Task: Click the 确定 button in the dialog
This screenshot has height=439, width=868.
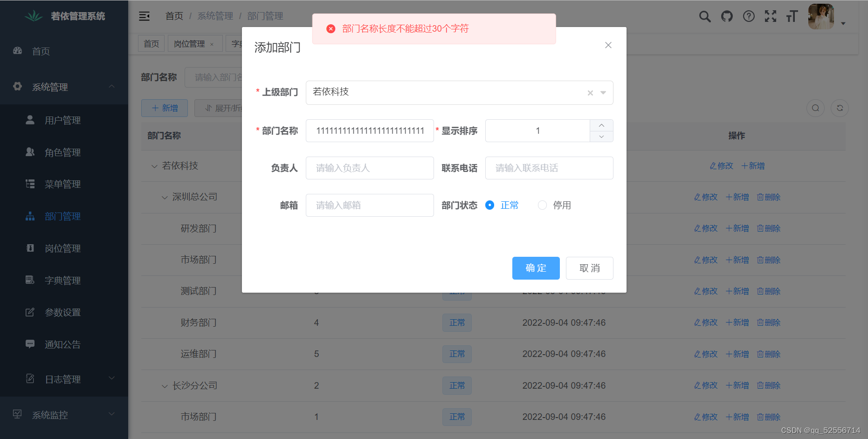Action: (536, 268)
